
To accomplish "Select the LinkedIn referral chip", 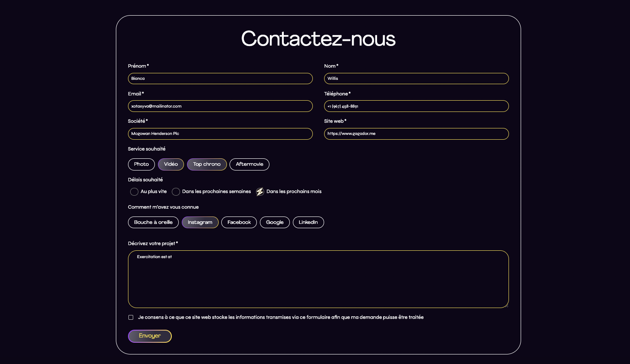I will (308, 222).
